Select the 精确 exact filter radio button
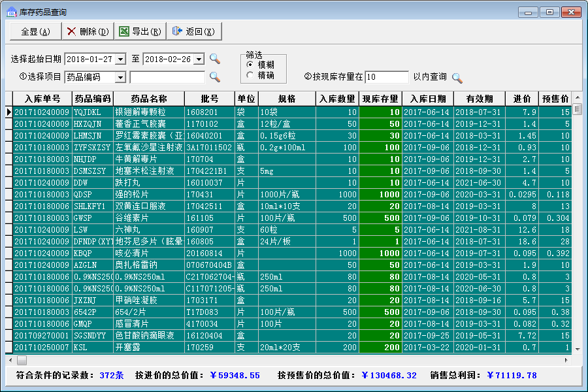This screenshot has width=588, height=392. [x=250, y=75]
